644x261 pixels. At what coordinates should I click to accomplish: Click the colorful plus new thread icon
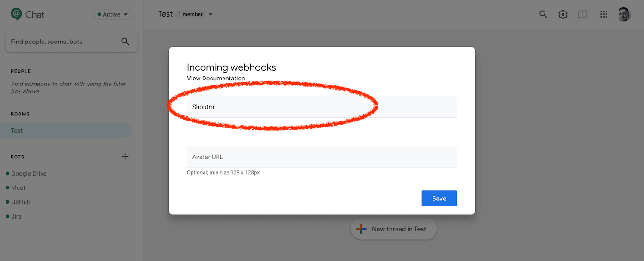[361, 229]
